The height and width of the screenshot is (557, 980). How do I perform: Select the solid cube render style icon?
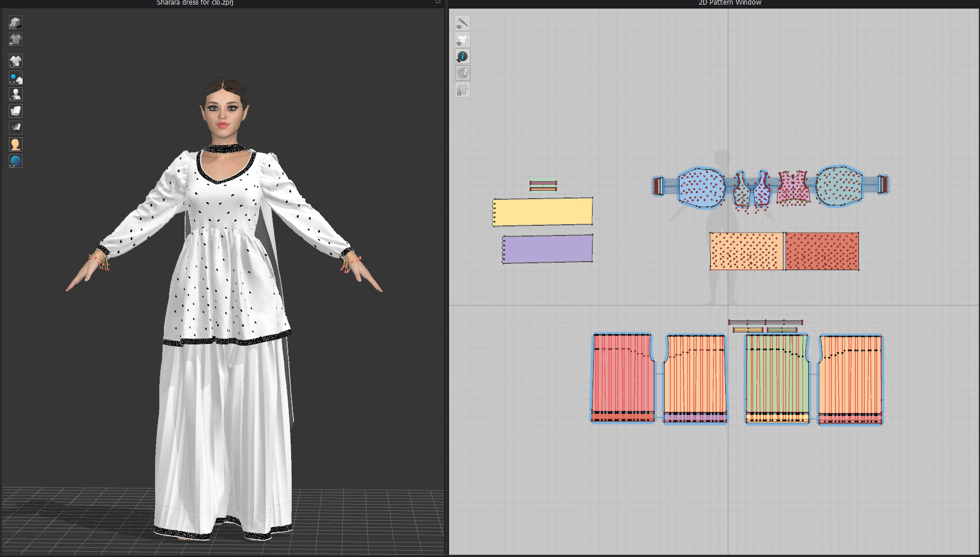tap(16, 22)
